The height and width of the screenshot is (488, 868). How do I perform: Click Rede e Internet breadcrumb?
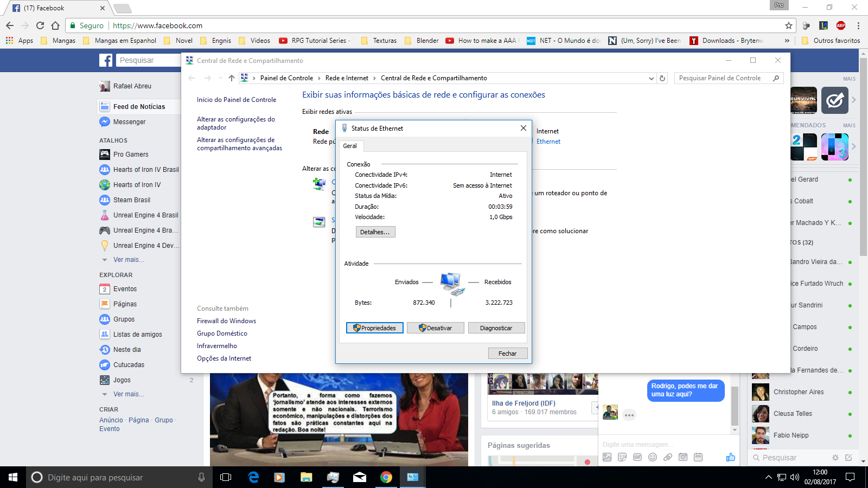click(x=347, y=78)
